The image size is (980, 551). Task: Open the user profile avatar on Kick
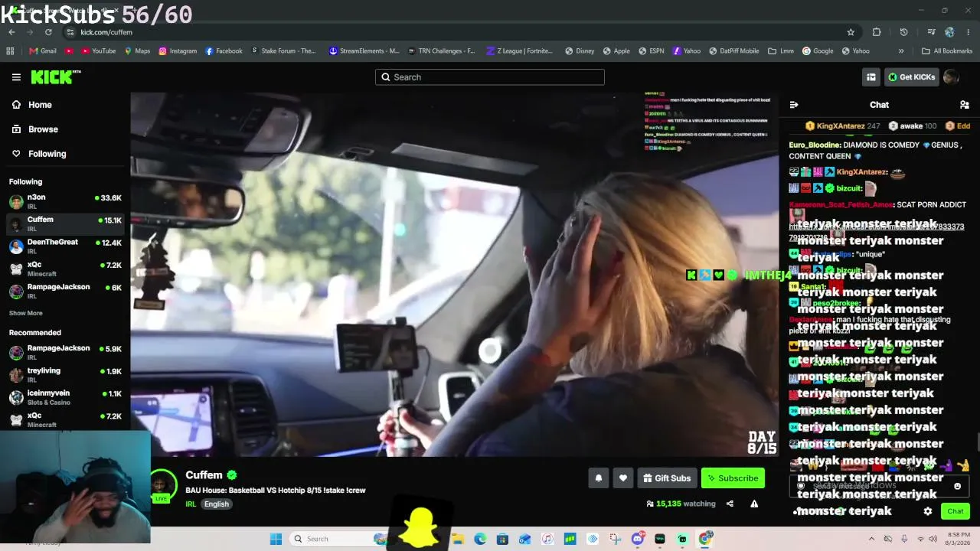(x=951, y=77)
